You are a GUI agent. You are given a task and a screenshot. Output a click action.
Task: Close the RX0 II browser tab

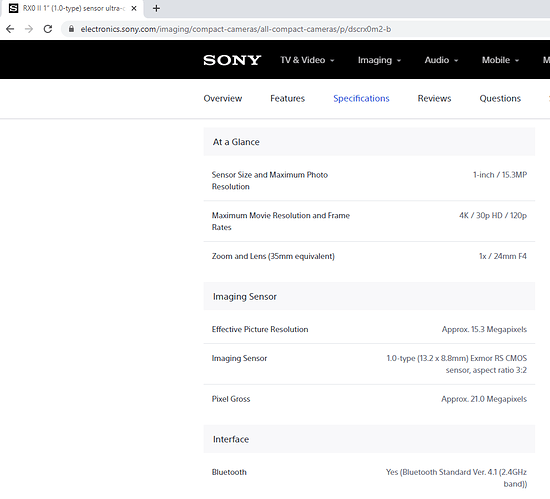pos(134,8)
